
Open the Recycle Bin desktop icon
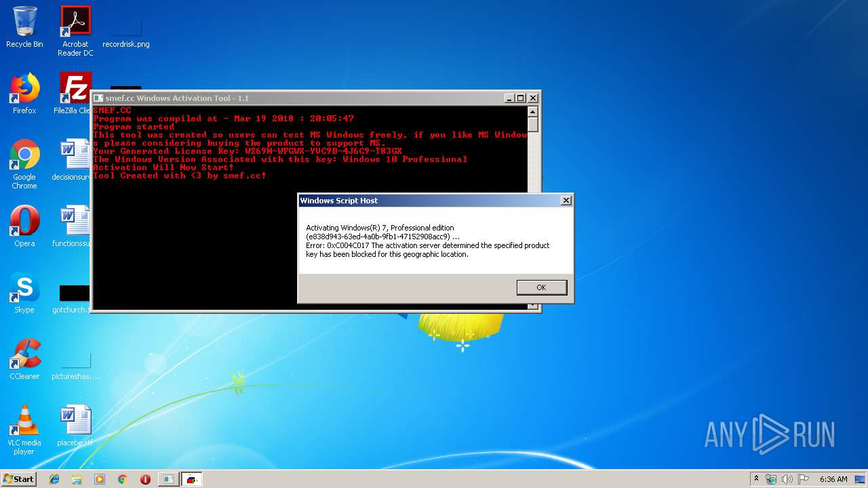24,27
